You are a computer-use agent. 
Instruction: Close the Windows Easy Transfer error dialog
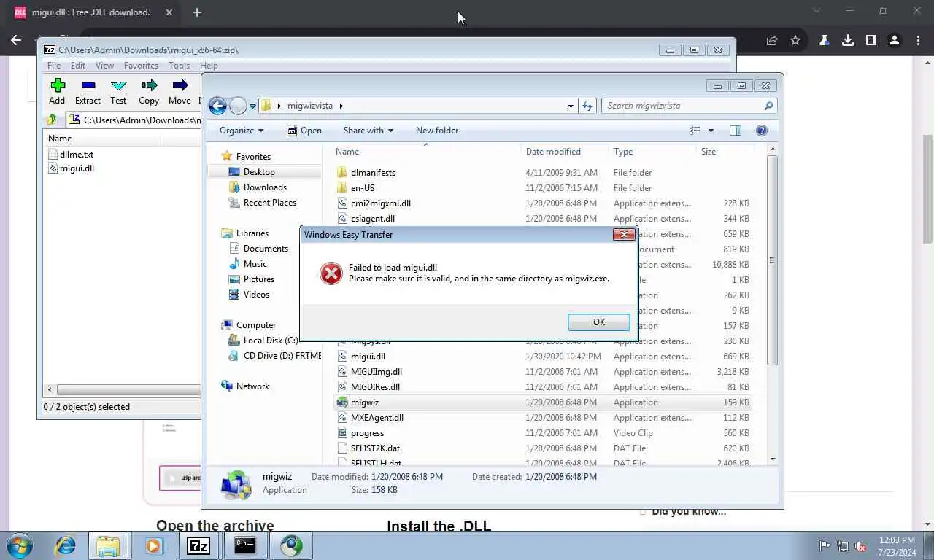(x=623, y=234)
